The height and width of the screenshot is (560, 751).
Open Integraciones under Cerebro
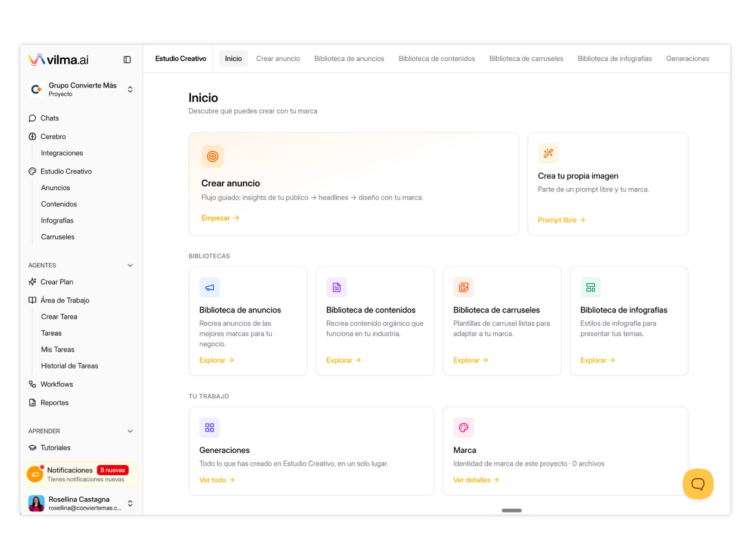click(62, 153)
